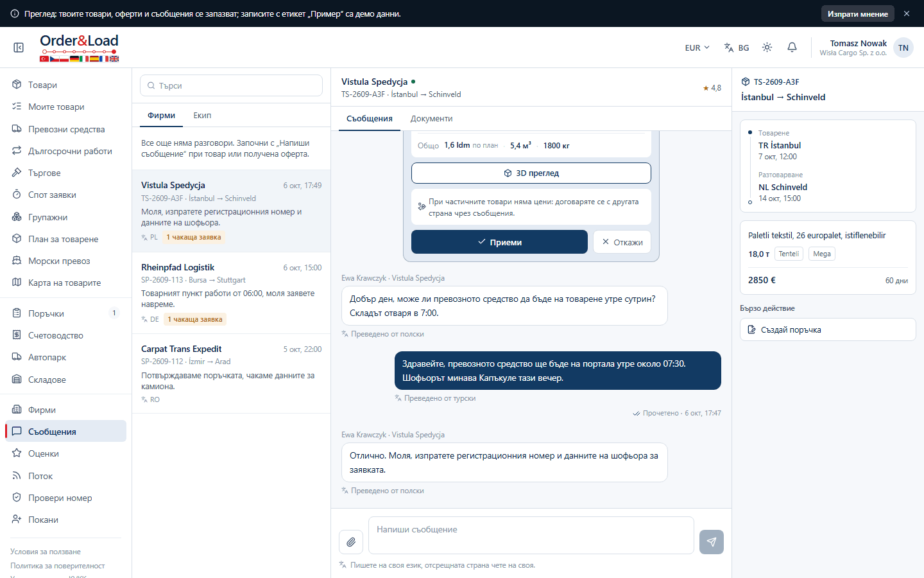Accept the offer with Приеми
The width and height of the screenshot is (924, 578).
pyautogui.click(x=499, y=242)
